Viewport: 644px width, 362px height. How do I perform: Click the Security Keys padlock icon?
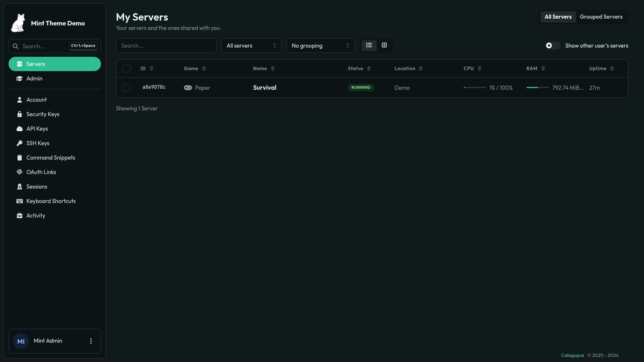click(20, 114)
